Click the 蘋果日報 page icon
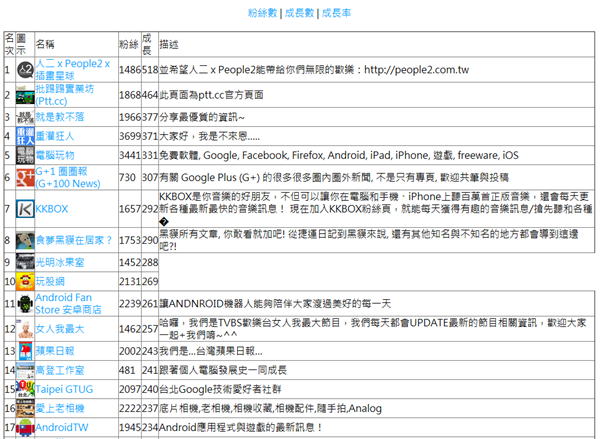The height and width of the screenshot is (439, 600). [x=25, y=351]
